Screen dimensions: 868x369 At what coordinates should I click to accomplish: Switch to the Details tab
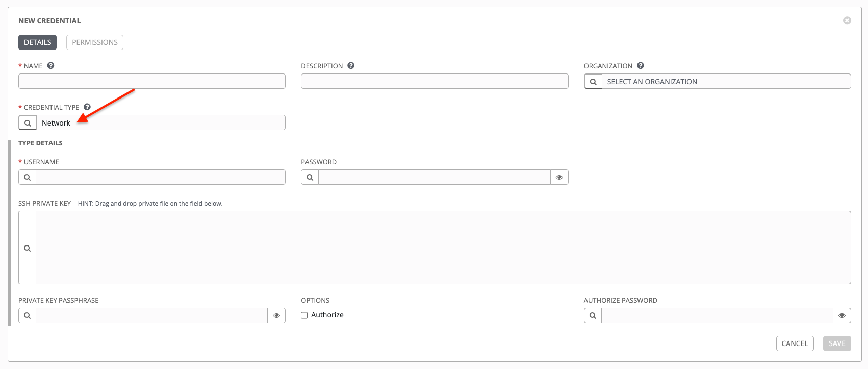click(38, 42)
